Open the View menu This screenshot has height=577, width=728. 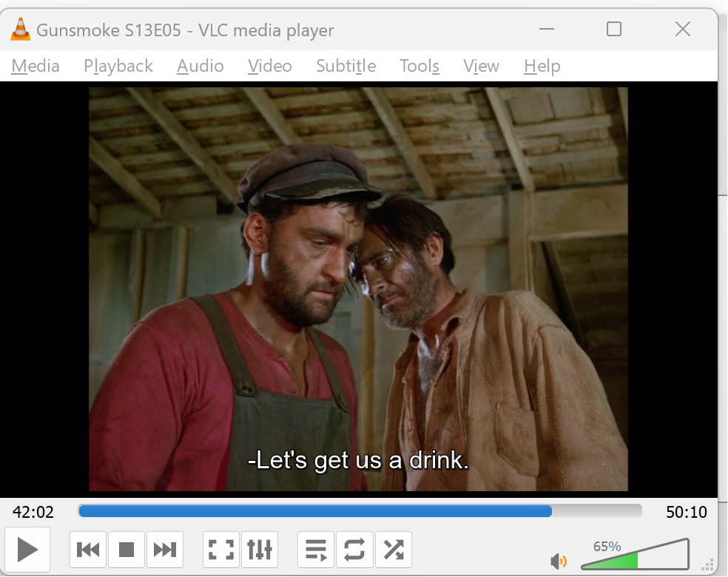pos(481,66)
